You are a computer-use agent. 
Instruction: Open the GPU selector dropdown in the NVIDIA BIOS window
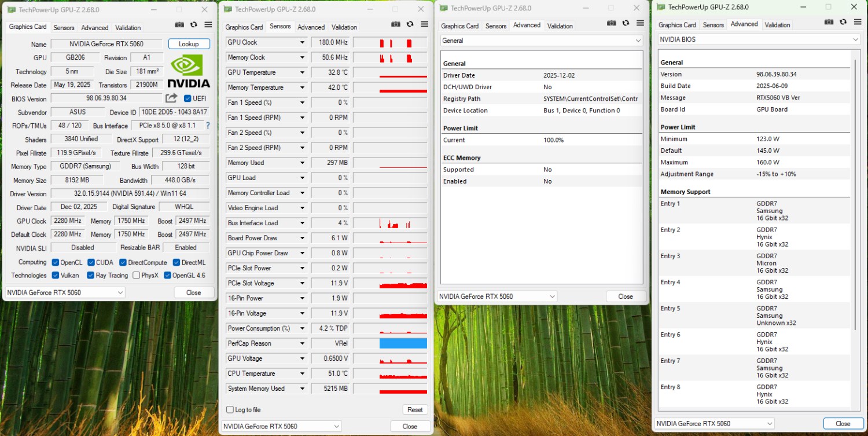click(714, 423)
